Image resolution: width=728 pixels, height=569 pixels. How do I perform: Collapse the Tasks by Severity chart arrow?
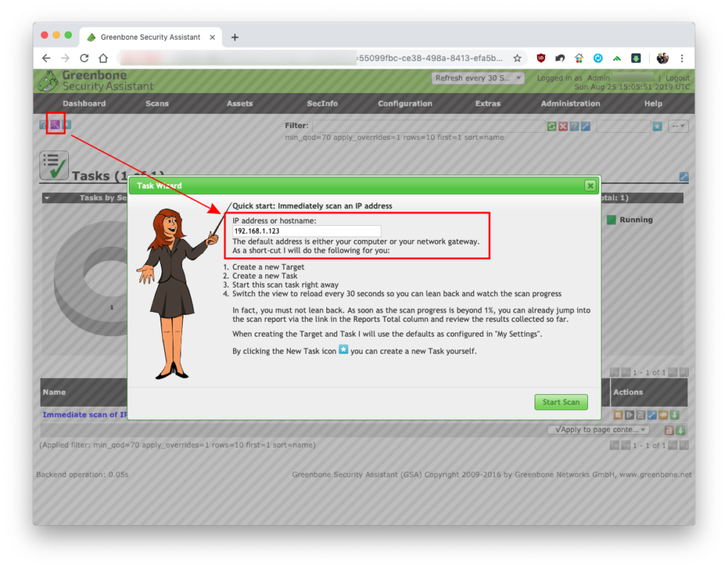47,198
